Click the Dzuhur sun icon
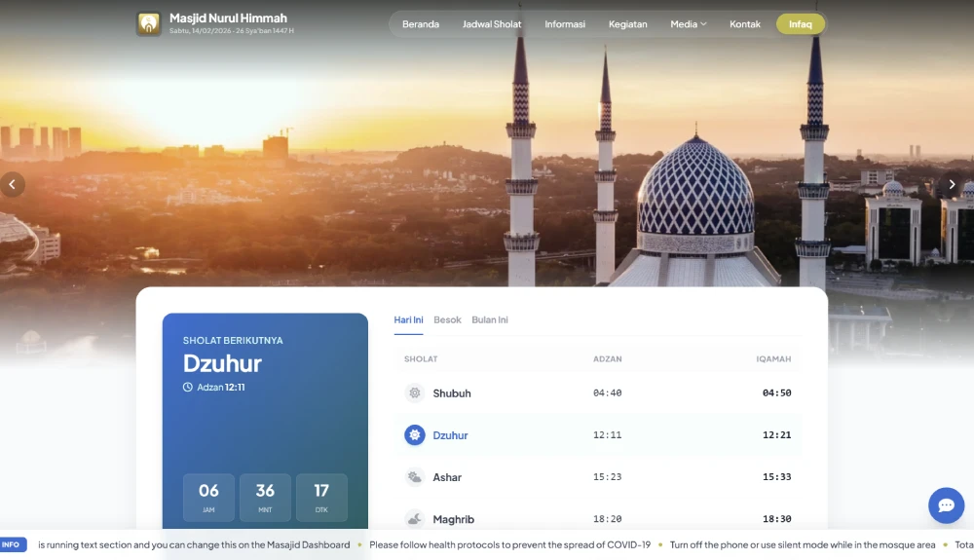Image resolution: width=974 pixels, height=560 pixels. coord(415,435)
